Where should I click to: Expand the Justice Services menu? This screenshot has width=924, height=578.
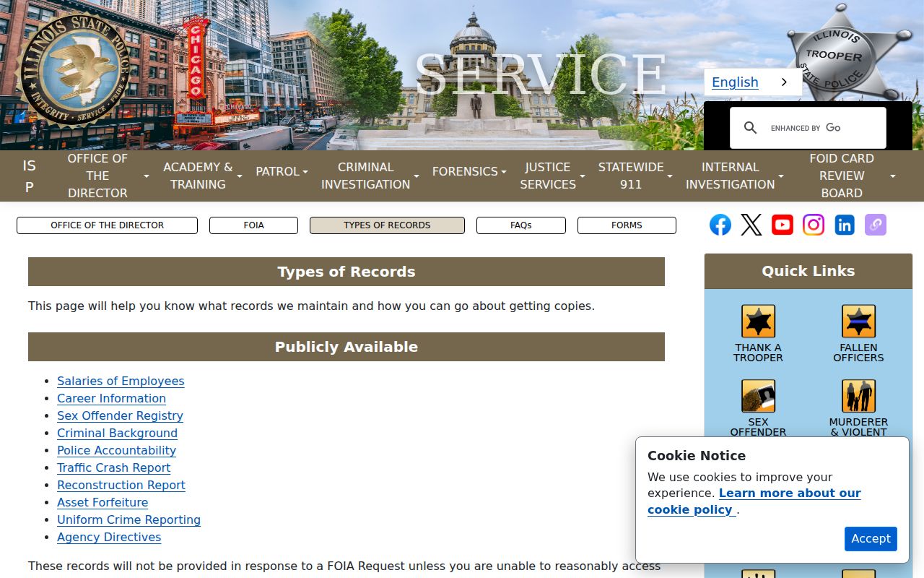(552, 176)
